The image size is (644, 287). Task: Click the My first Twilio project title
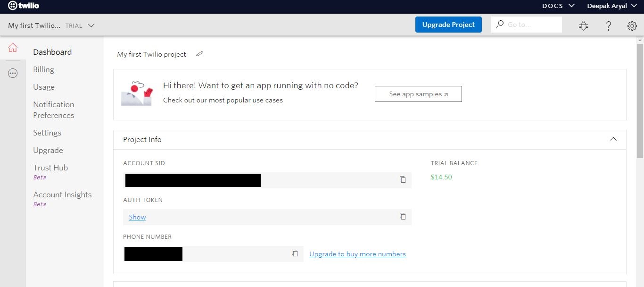pos(151,54)
